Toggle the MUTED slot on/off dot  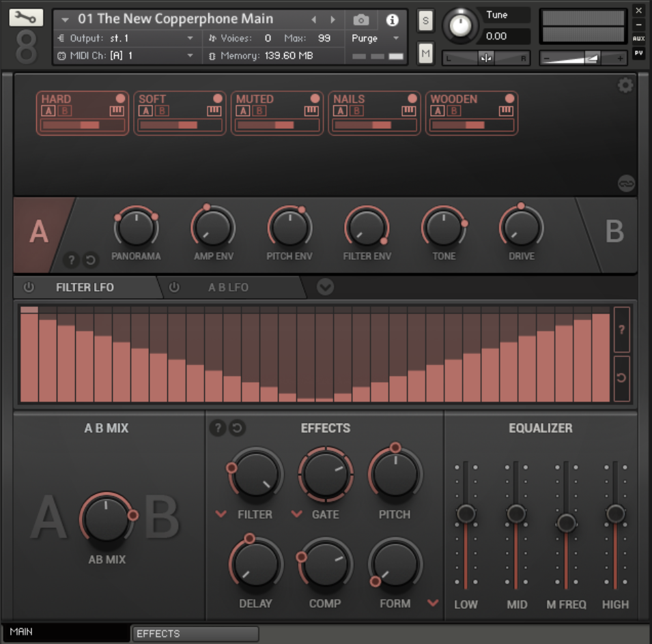point(315,98)
